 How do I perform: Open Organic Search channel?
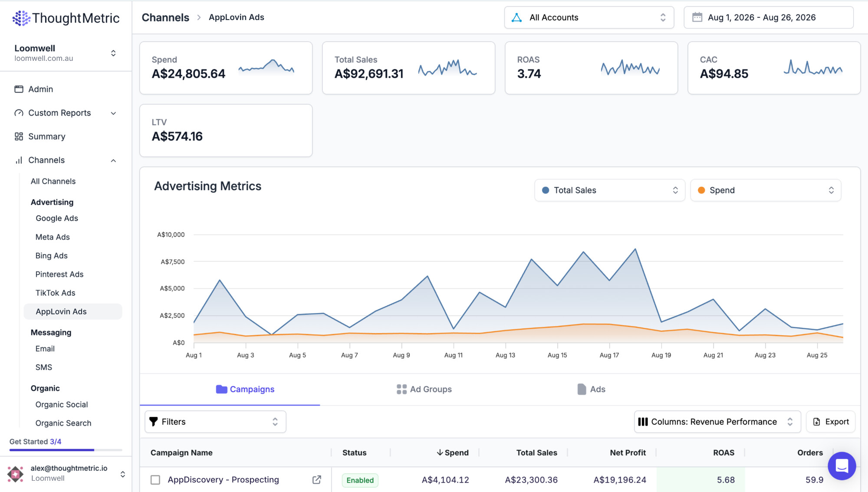(63, 423)
